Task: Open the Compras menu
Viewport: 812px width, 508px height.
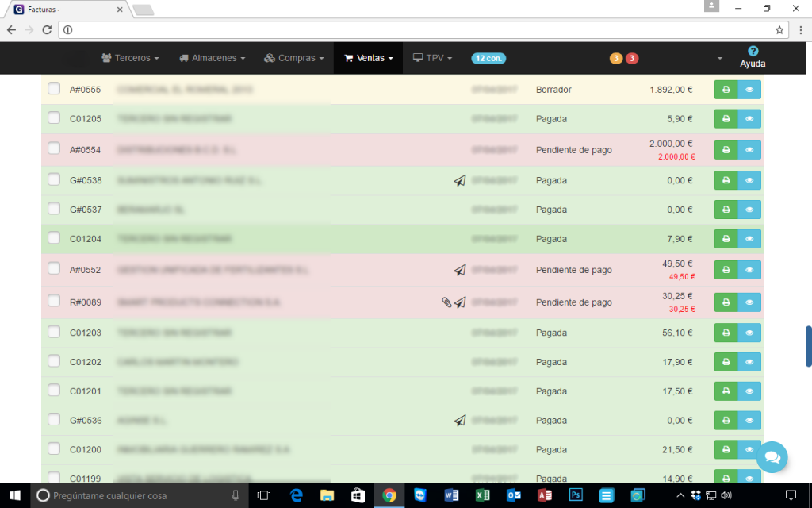Action: point(294,58)
